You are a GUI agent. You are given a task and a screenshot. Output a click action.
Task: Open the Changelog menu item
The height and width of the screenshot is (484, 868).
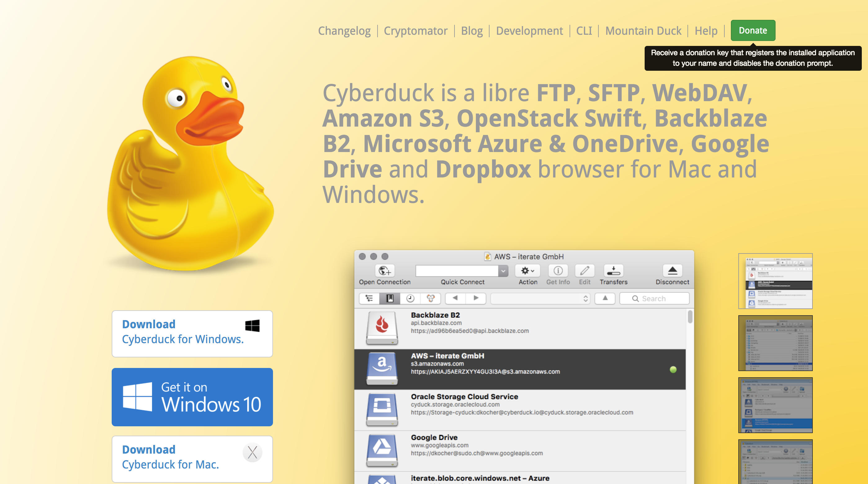344,31
